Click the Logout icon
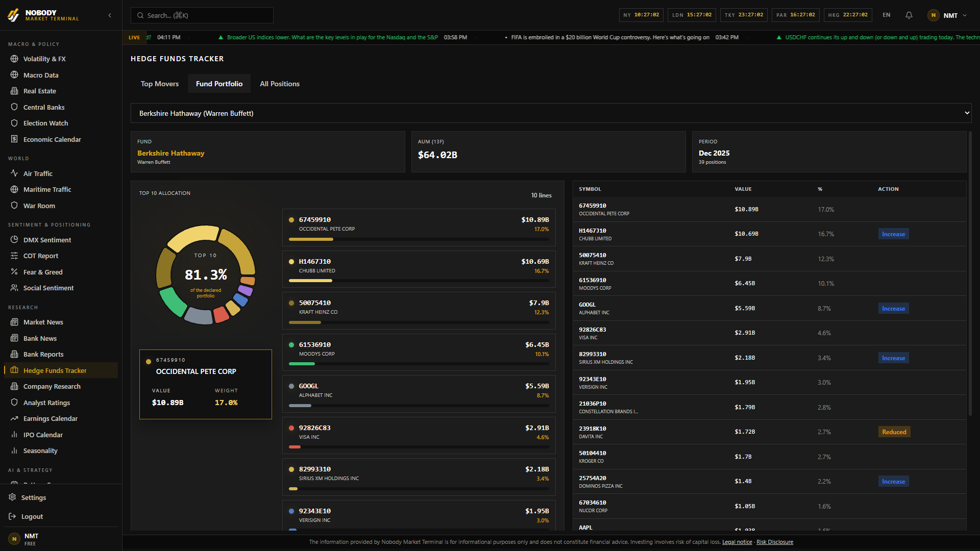The width and height of the screenshot is (980, 551). click(x=12, y=516)
